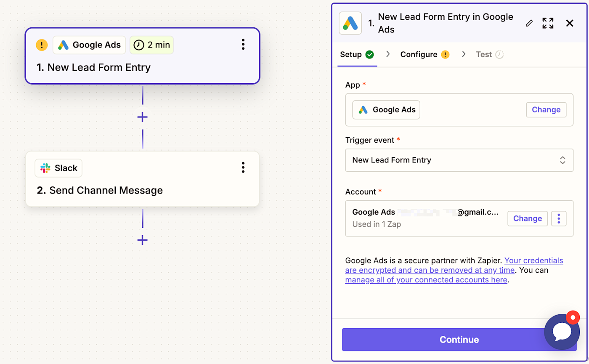Click the Slack app badge on step 2
The width and height of the screenshot is (589, 364).
pyautogui.click(x=58, y=168)
